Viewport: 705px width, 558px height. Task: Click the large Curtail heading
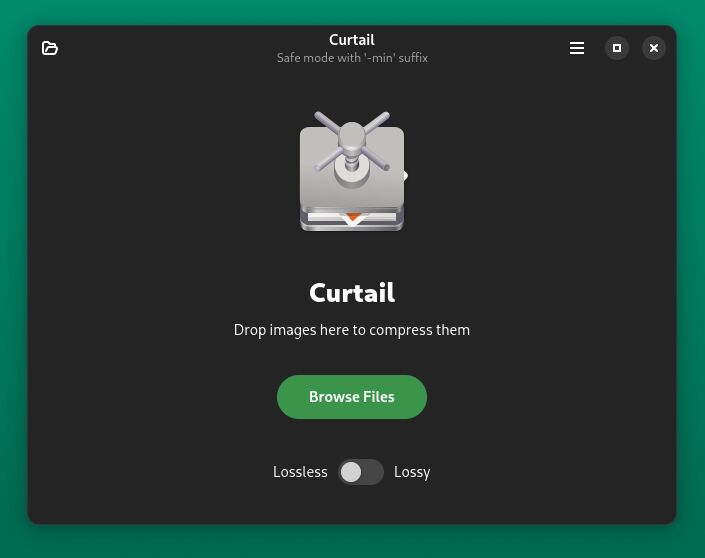(352, 293)
